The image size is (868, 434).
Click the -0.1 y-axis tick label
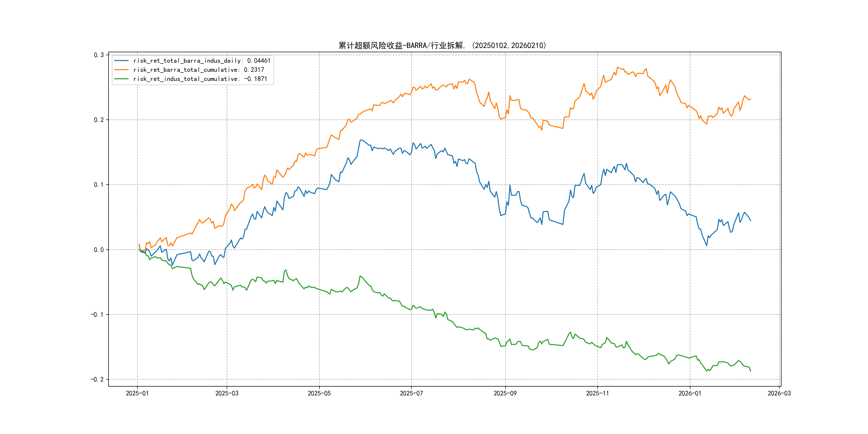click(x=97, y=314)
